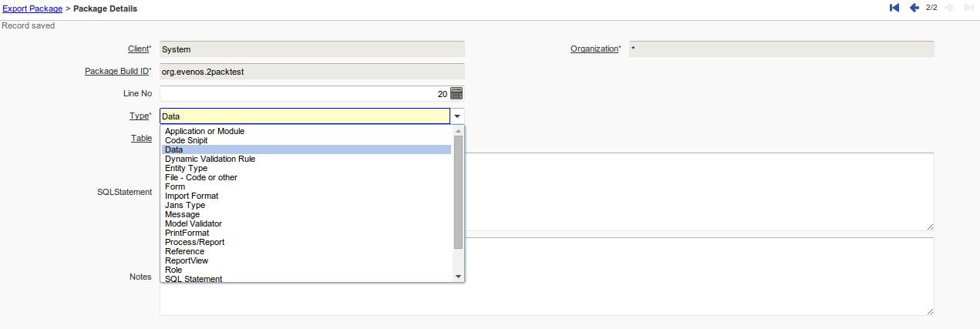
Task: Click the previous record arrow icon
Action: pos(914,8)
